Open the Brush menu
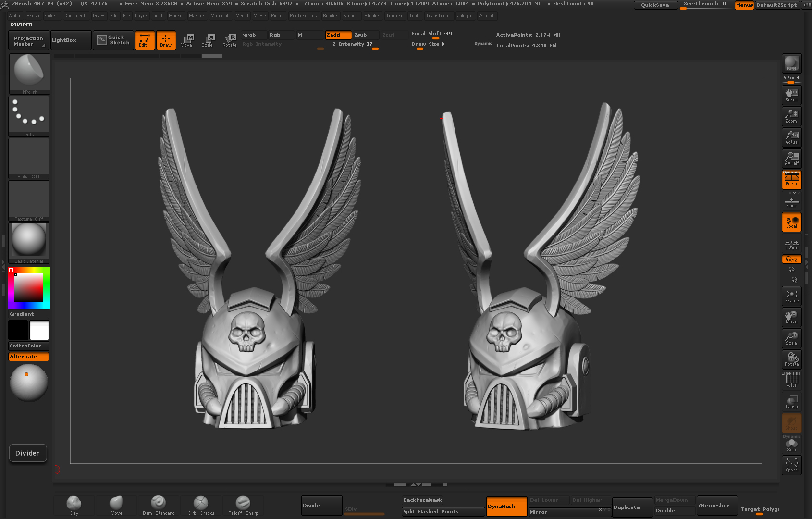This screenshot has width=812, height=519. click(33, 16)
